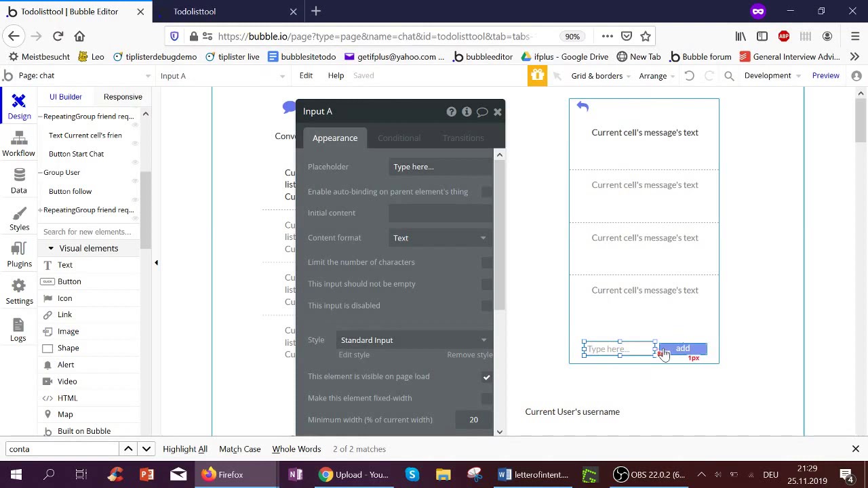Switch to the Transitions tab
868x488 pixels.
click(x=463, y=138)
